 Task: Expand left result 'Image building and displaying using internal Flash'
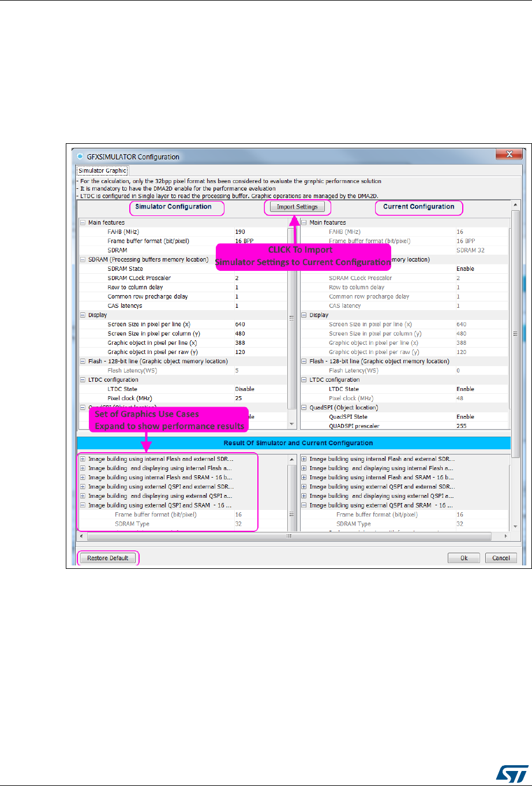[x=83, y=468]
